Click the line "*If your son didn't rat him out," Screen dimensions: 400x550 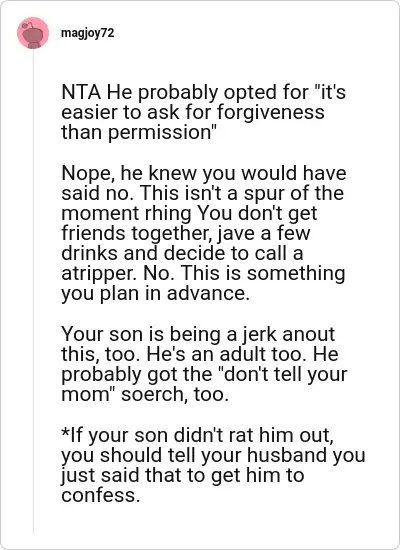pos(197,435)
